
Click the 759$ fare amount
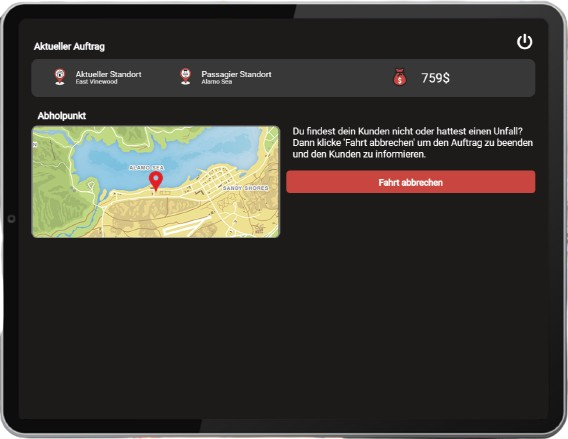[435, 78]
